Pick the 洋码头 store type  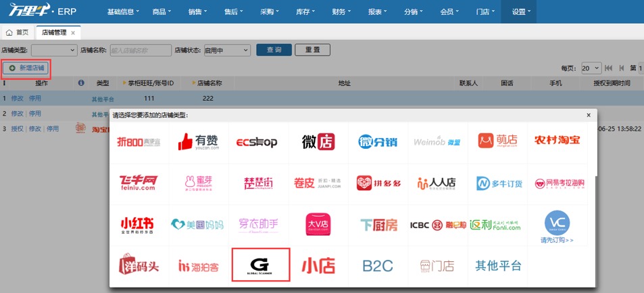[139, 265]
